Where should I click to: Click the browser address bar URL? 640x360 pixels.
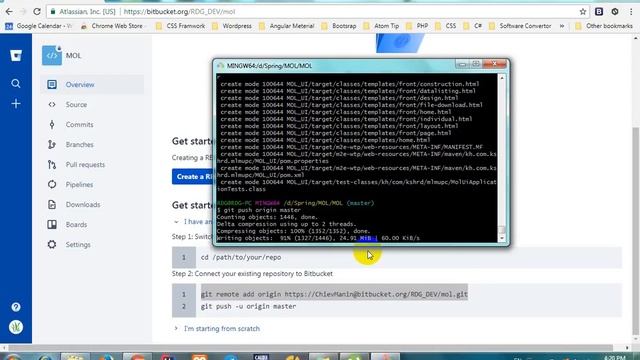point(180,12)
